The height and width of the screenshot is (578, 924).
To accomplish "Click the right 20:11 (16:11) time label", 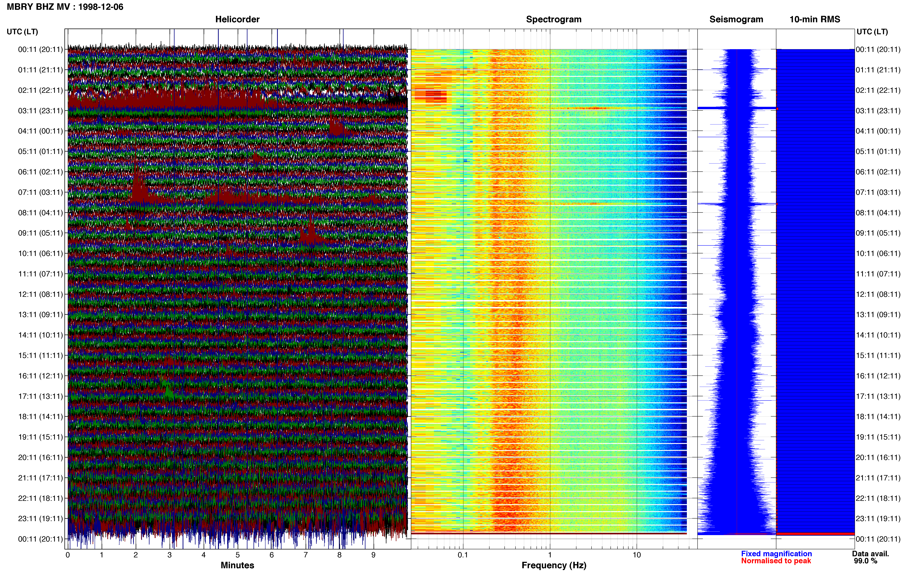I will point(878,458).
